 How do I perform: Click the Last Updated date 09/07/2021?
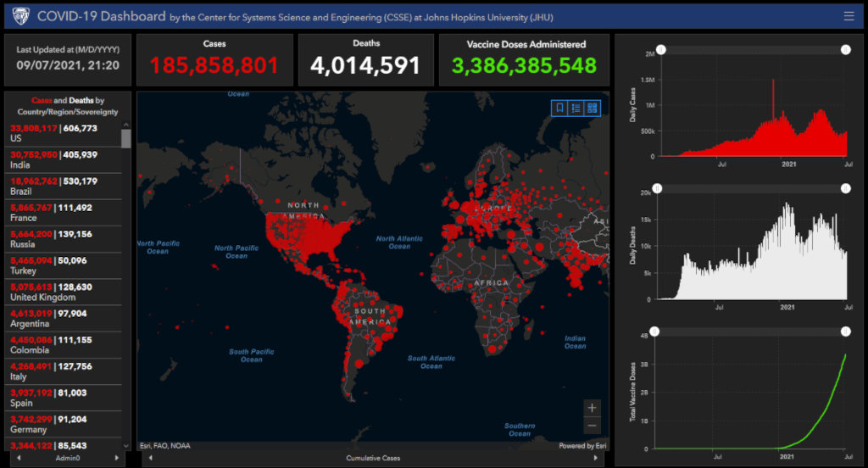pos(68,65)
